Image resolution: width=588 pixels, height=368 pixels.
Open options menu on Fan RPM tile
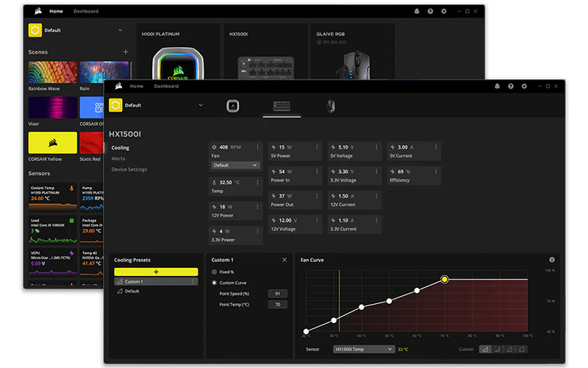257,147
